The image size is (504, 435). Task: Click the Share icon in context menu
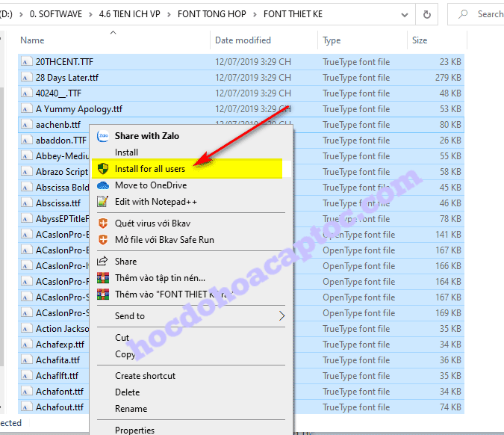click(x=103, y=262)
